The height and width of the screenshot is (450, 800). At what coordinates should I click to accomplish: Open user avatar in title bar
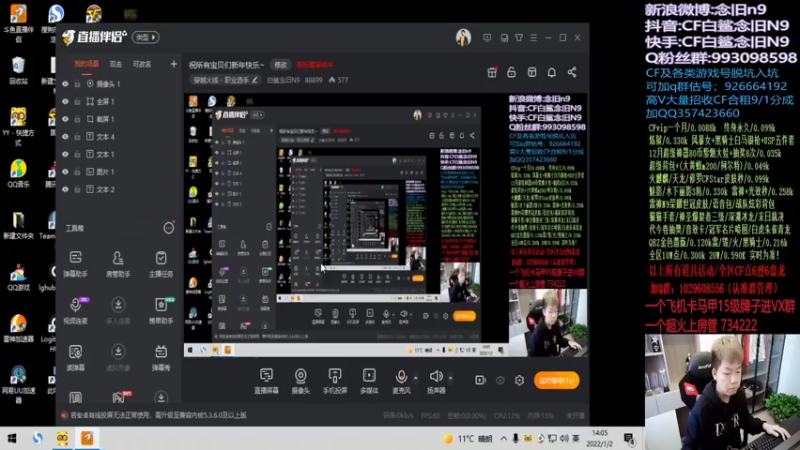pos(463,37)
